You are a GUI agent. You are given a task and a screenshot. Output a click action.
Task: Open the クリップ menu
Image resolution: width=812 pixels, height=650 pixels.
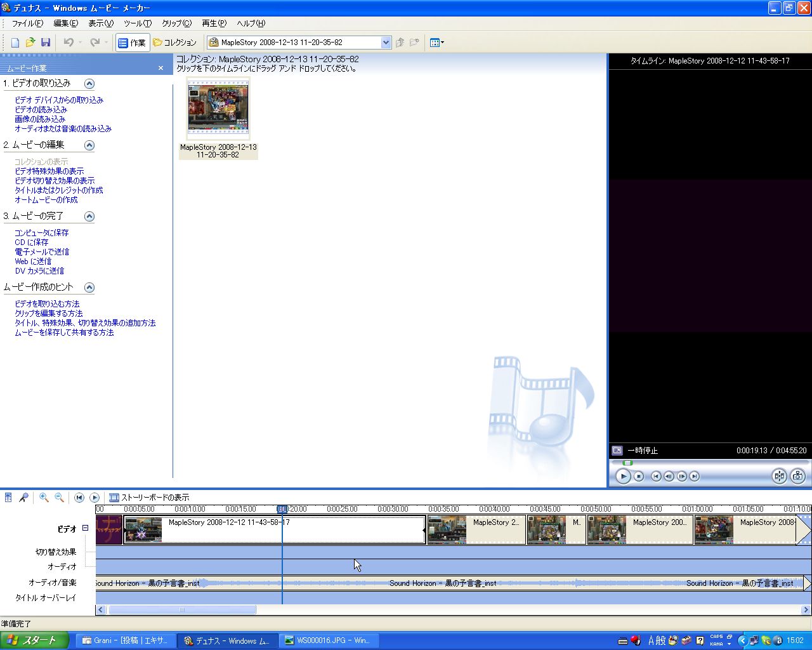176,23
